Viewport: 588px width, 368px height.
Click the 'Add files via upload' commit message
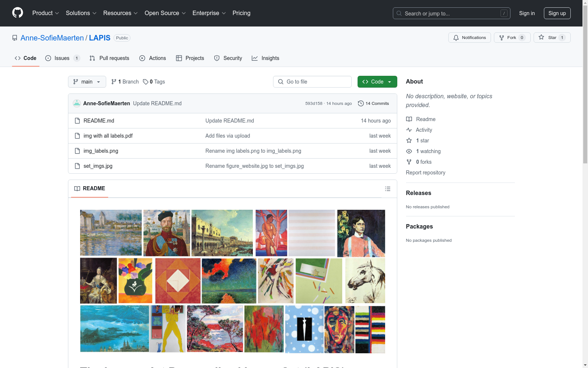[227, 136]
